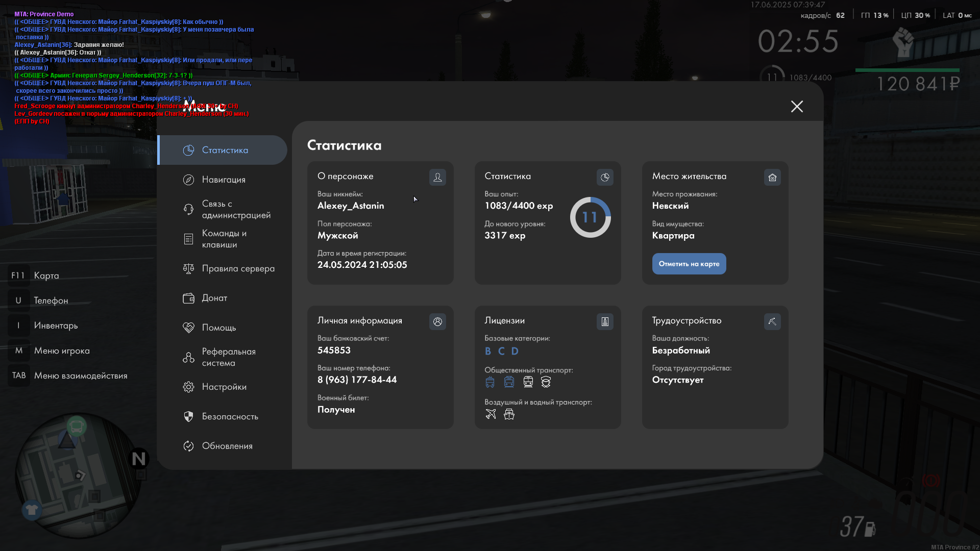
Task: Click the airplane license icon
Action: point(491,414)
